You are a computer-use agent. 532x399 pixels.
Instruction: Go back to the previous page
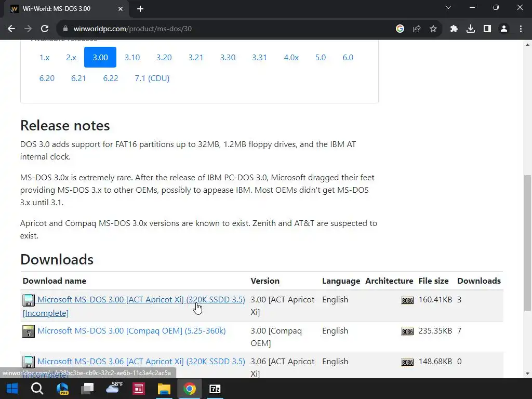pos(11,29)
